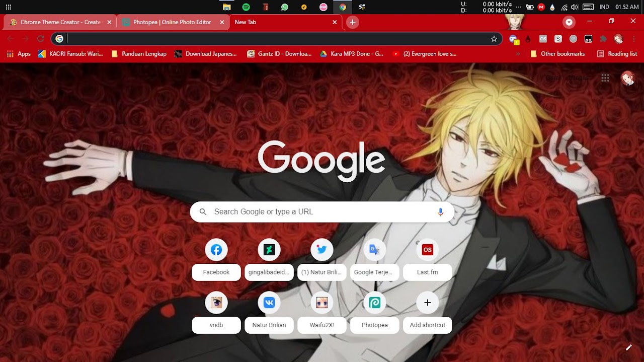Click the Search Google or type a URL box
The image size is (644, 362).
(x=322, y=212)
